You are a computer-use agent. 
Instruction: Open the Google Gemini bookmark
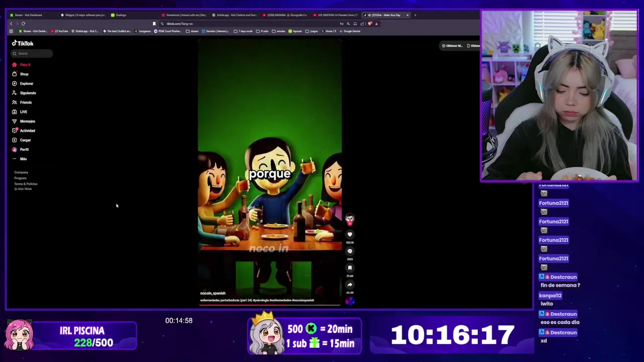(x=350, y=31)
